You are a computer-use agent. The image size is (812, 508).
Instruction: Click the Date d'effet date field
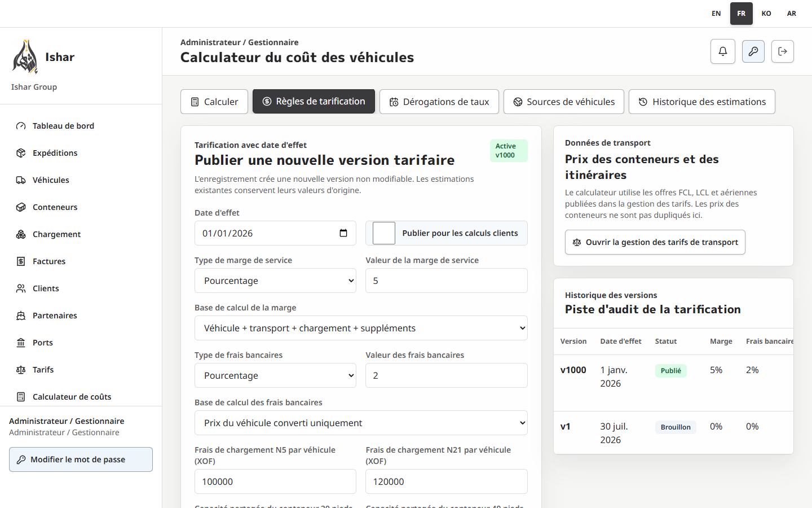pos(275,233)
